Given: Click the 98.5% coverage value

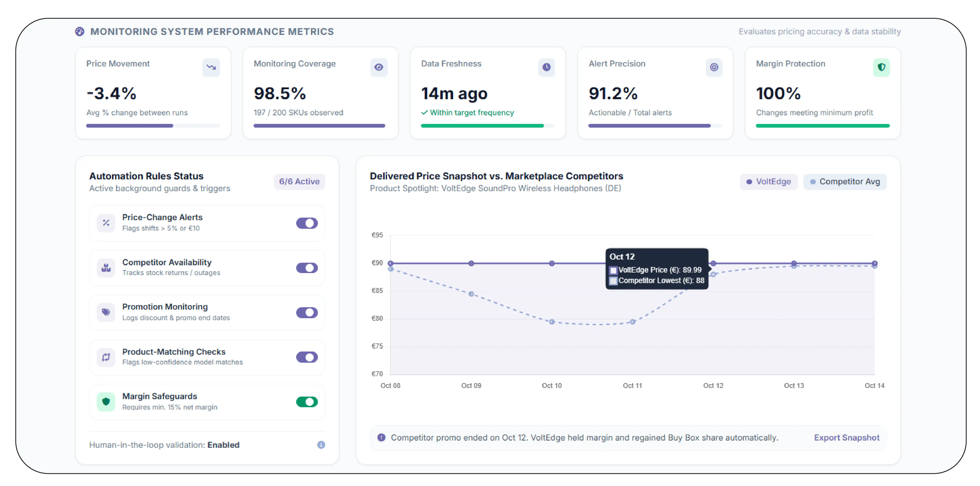Looking at the screenshot, I should (280, 93).
